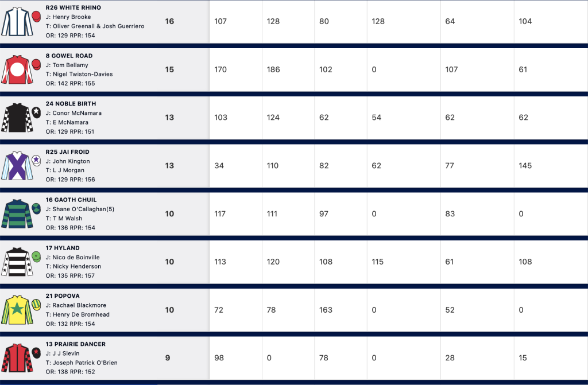Image resolution: width=588 pixels, height=385 pixels.
Task: Click Jai Froid's purple cross silks icon
Action: (17, 166)
